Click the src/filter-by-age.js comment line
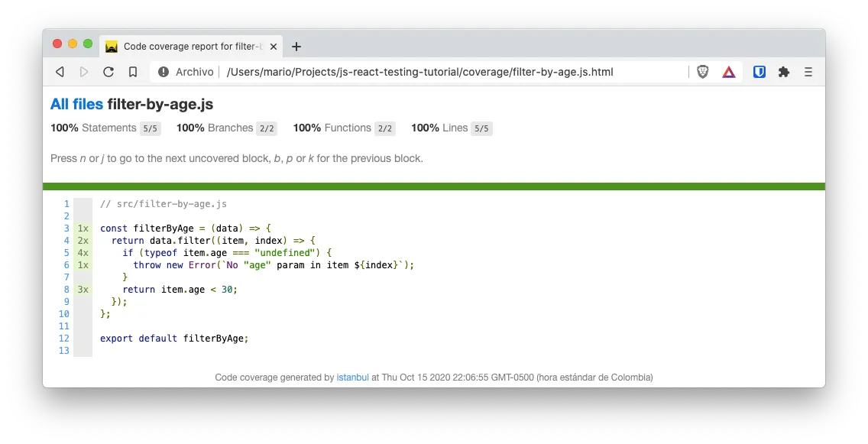Viewport: 868px width, 444px height. (x=164, y=204)
